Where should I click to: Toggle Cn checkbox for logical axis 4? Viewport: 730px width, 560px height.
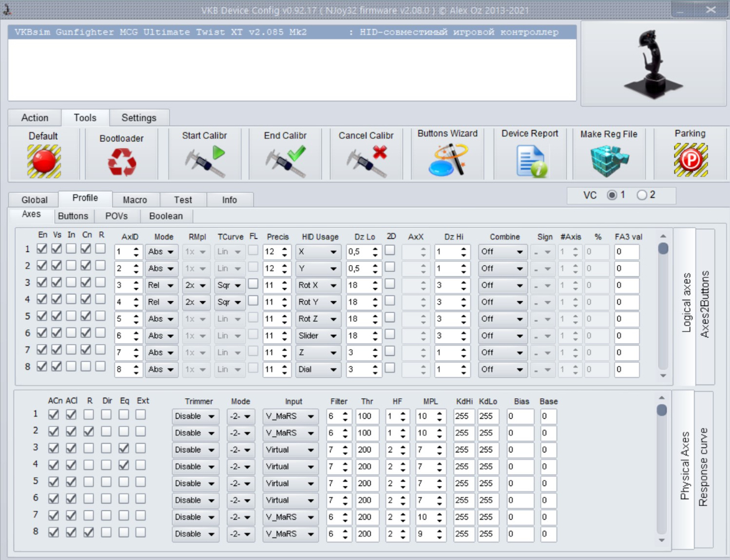click(x=86, y=299)
